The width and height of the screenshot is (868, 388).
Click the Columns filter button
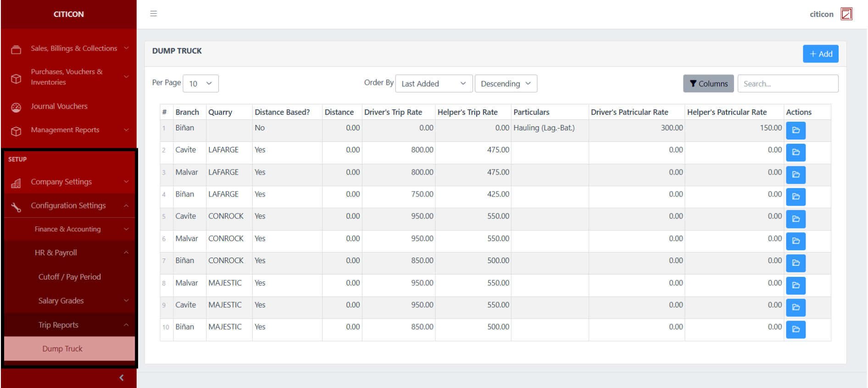click(x=708, y=84)
